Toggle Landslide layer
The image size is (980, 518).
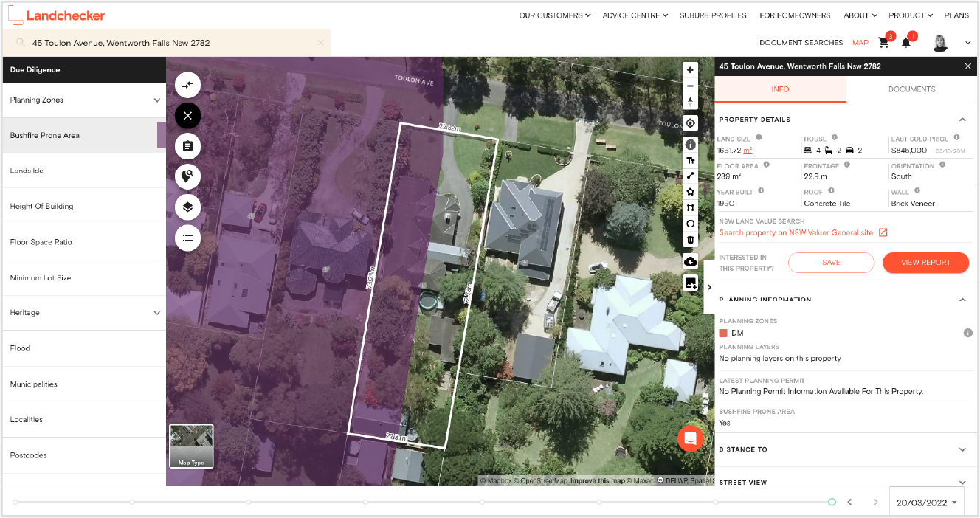coord(83,171)
